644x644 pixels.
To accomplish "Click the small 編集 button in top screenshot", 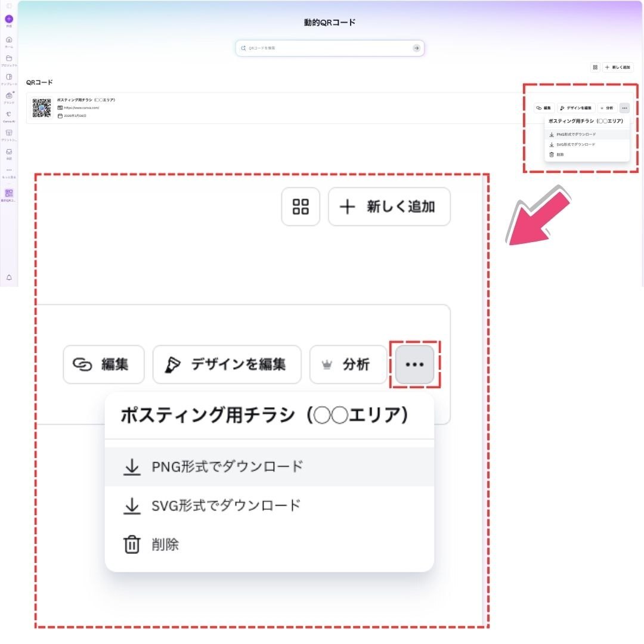I will pos(544,108).
